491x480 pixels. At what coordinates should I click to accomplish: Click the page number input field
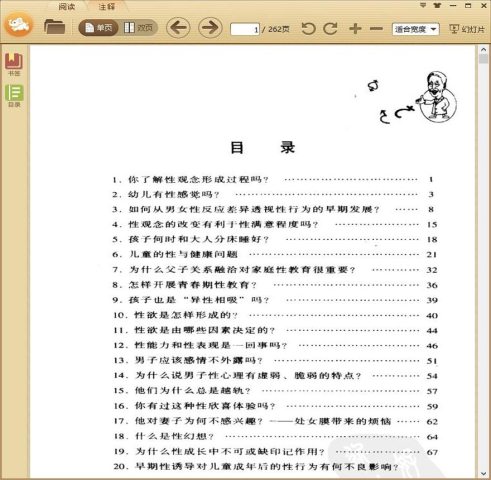[245, 29]
